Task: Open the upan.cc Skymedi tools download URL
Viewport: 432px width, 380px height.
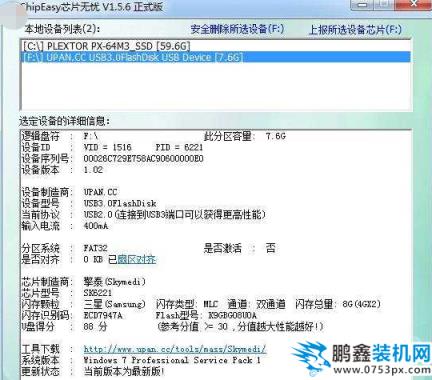Action: (175, 349)
